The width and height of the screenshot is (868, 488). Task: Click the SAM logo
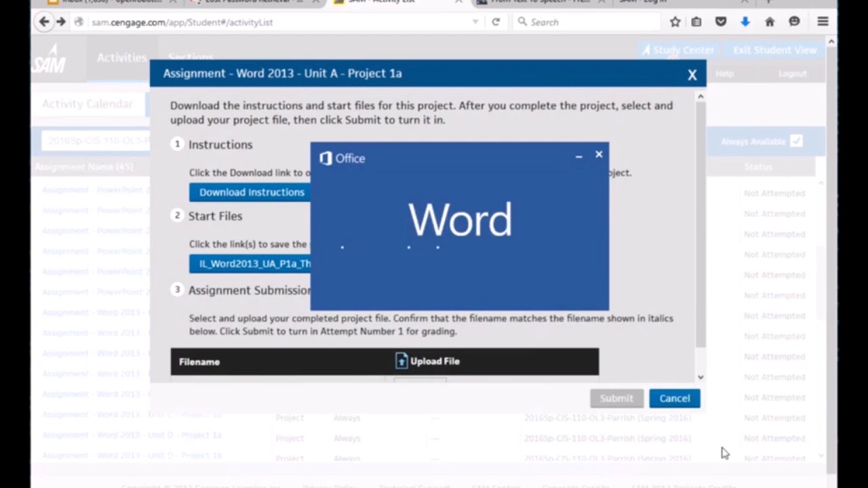tap(49, 59)
